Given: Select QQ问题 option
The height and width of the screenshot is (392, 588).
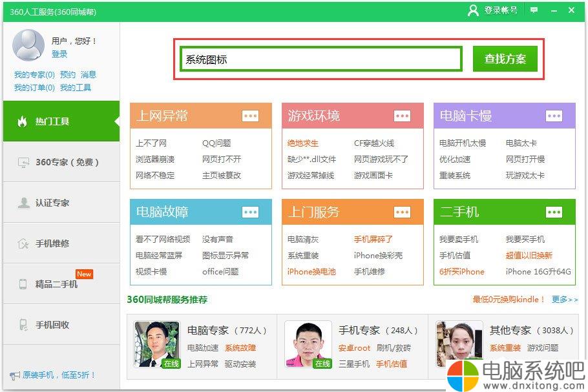Looking at the screenshot, I should [216, 143].
